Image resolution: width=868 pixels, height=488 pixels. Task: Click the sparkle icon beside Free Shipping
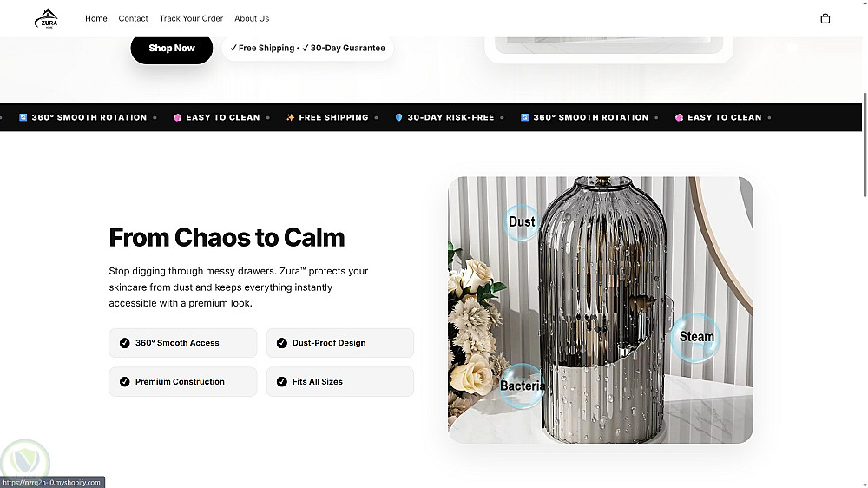pyautogui.click(x=290, y=117)
